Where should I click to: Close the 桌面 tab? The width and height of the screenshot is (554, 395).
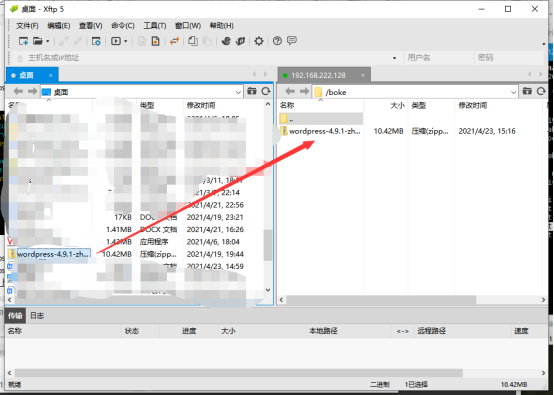point(51,75)
